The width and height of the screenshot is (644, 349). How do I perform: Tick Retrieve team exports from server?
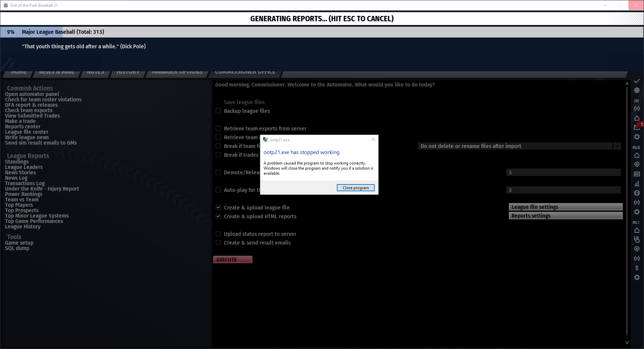tap(218, 128)
